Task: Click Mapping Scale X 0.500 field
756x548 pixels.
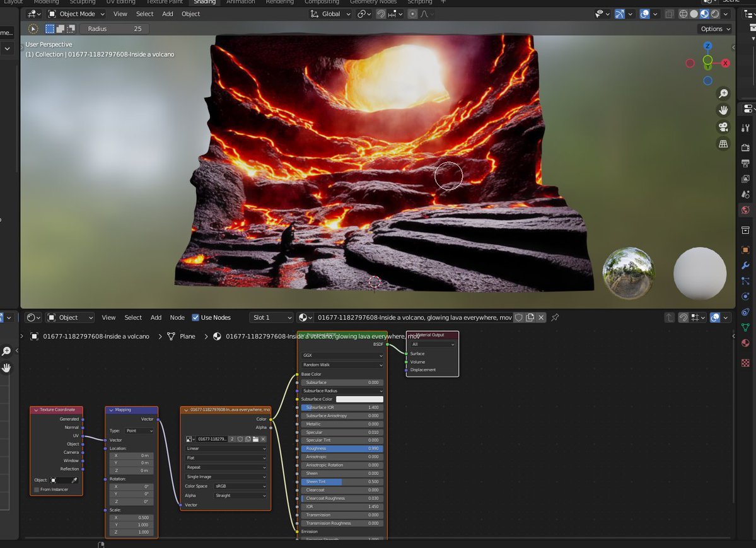Action: 131,518
